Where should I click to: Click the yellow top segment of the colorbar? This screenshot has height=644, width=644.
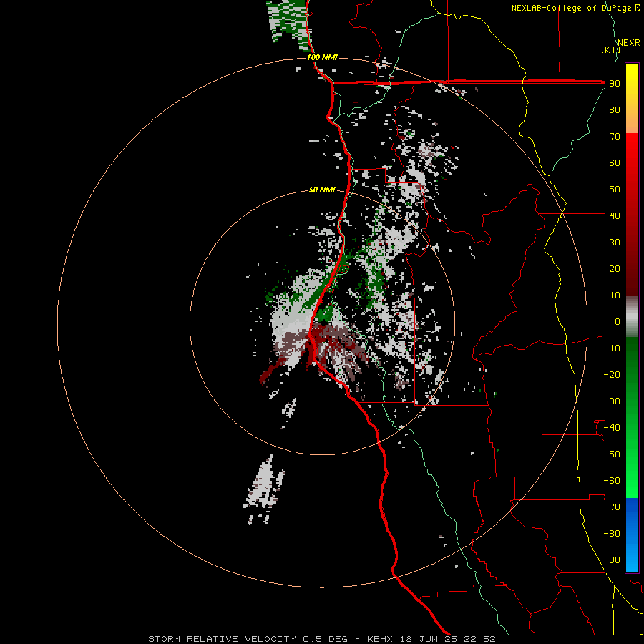(632, 98)
